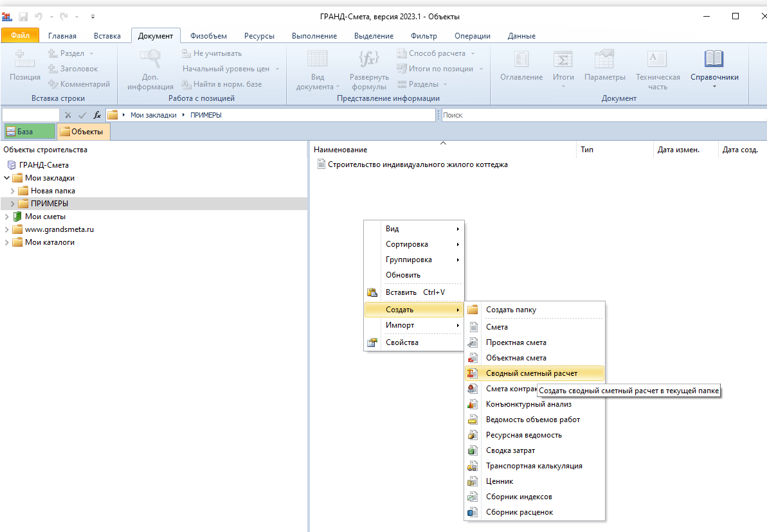Switch to the Операции ribbon tab
This screenshot has height=532, width=767.
pyautogui.click(x=472, y=36)
